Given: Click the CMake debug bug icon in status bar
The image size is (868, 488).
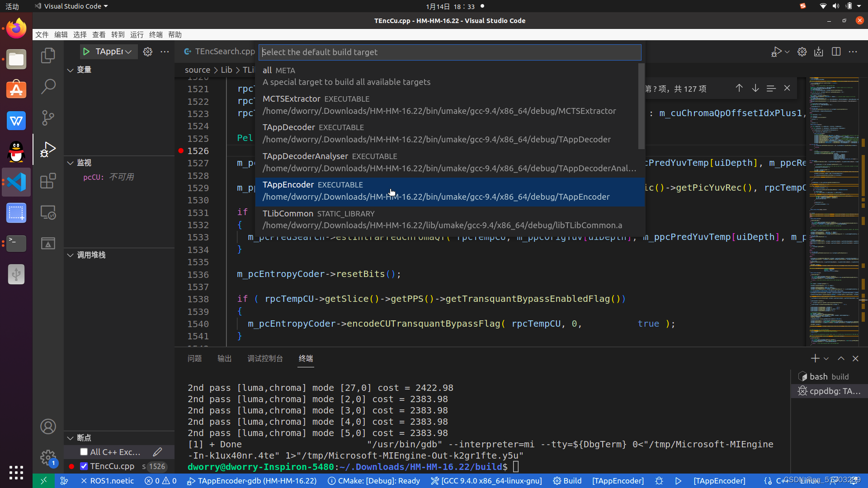Looking at the screenshot, I should click(659, 481).
